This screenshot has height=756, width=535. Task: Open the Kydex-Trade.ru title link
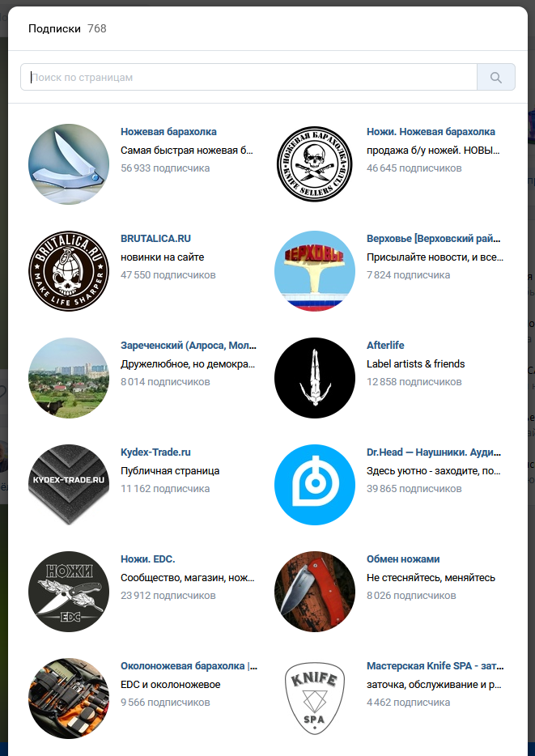(x=155, y=452)
